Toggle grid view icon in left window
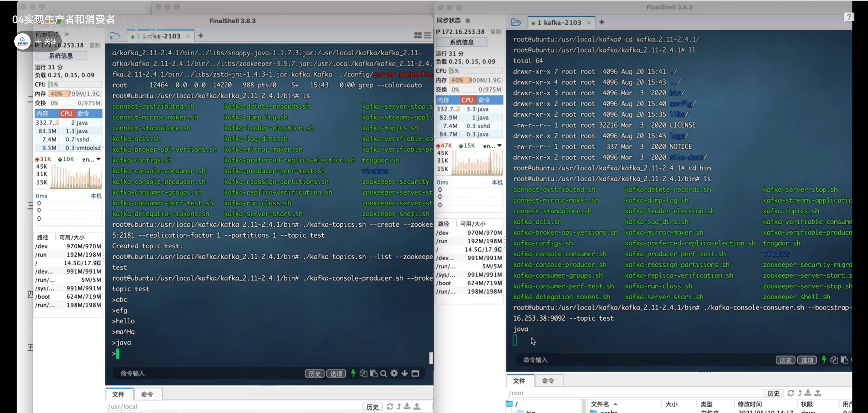The height and width of the screenshot is (413, 868). coord(418,35)
